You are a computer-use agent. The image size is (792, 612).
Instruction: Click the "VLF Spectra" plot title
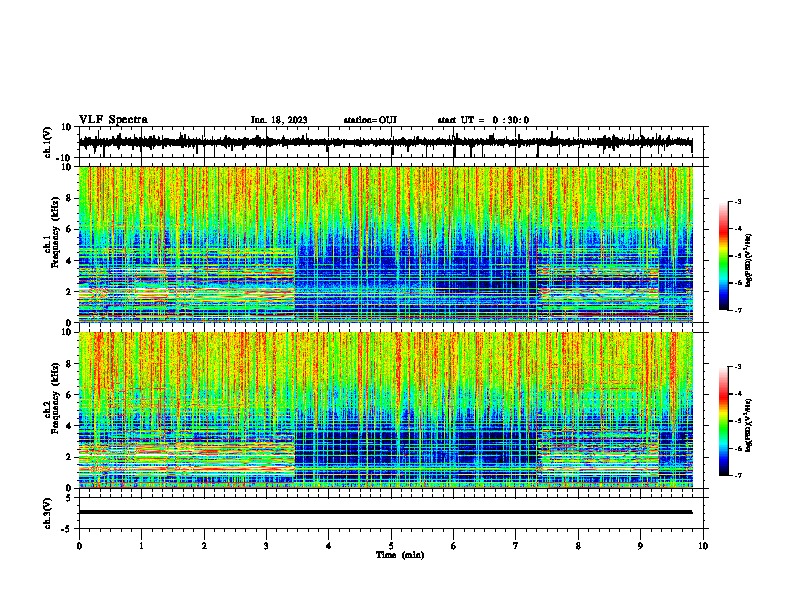113,119
